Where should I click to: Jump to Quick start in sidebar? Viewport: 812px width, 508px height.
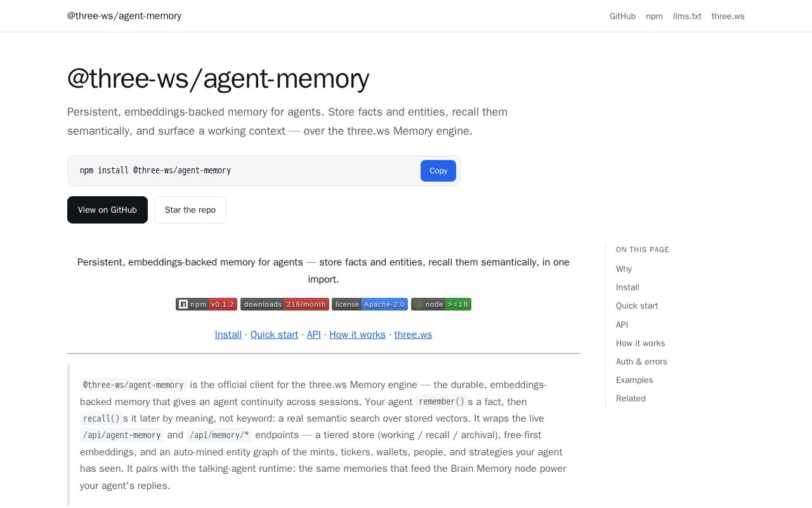tap(637, 305)
